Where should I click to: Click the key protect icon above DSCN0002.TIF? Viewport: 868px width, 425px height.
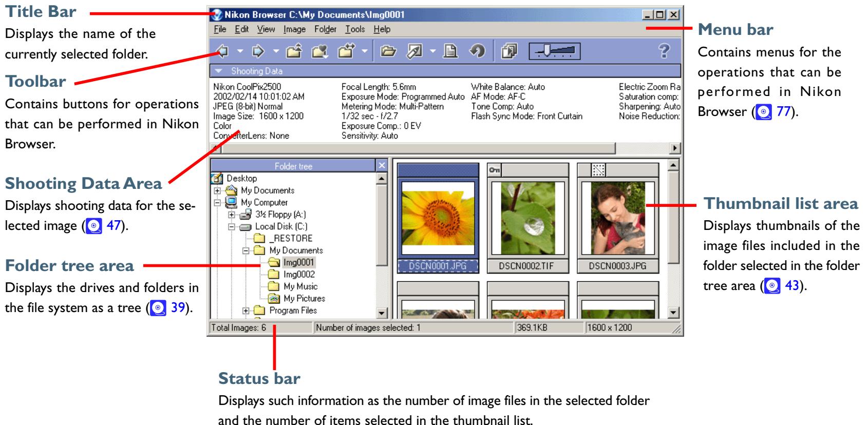[x=496, y=170]
